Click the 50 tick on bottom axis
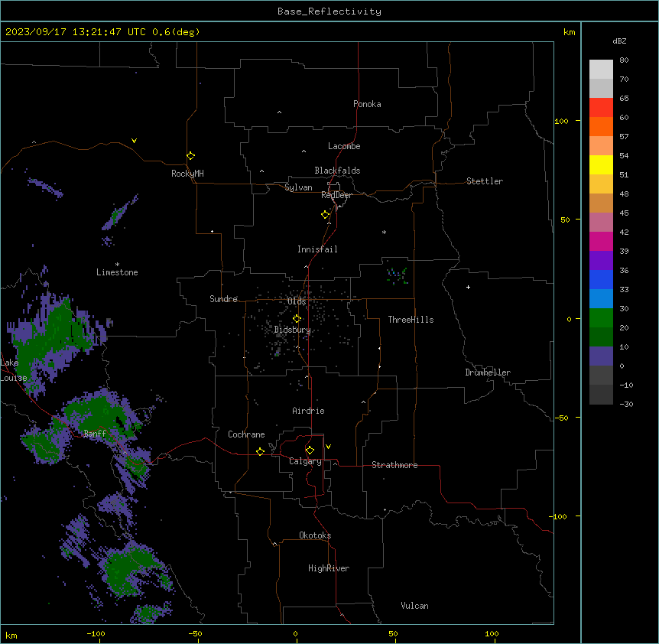Image resolution: width=659 pixels, height=644 pixels. click(x=393, y=633)
